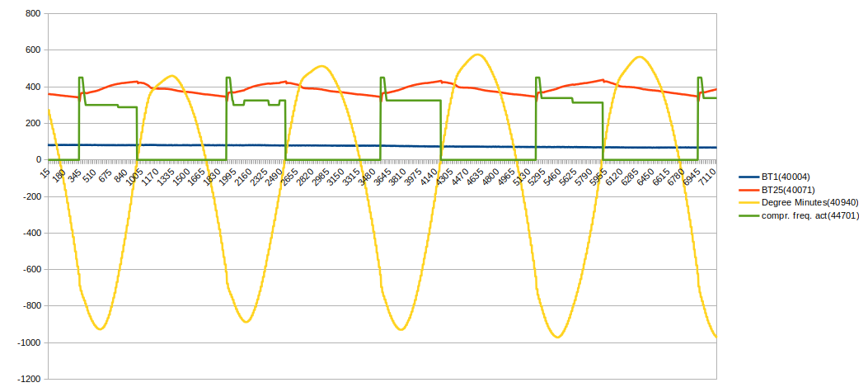Select the -600 Y axis label

(31, 270)
